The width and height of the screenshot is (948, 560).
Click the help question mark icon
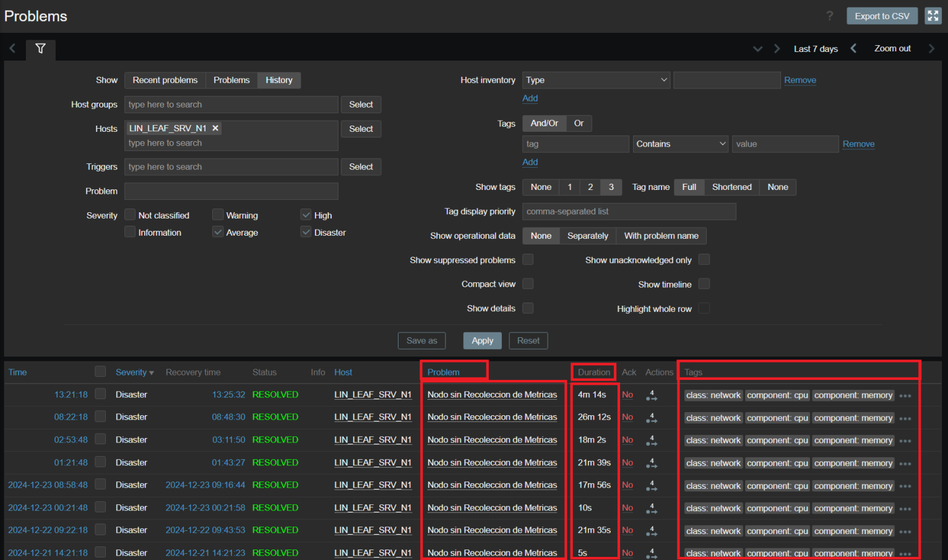click(x=830, y=16)
